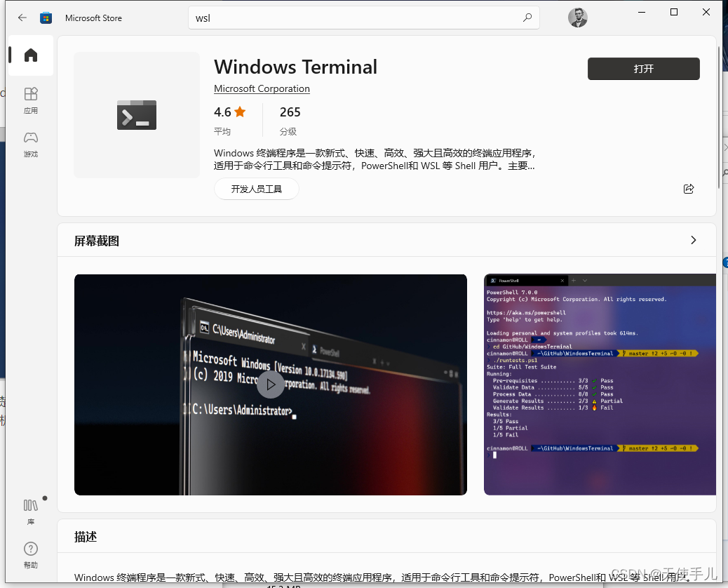Maximize the Microsoft Store window

tap(674, 13)
